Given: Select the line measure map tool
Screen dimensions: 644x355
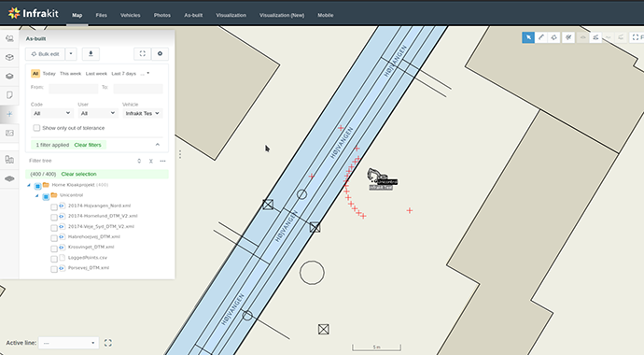Looking at the screenshot, I should point(541,37).
